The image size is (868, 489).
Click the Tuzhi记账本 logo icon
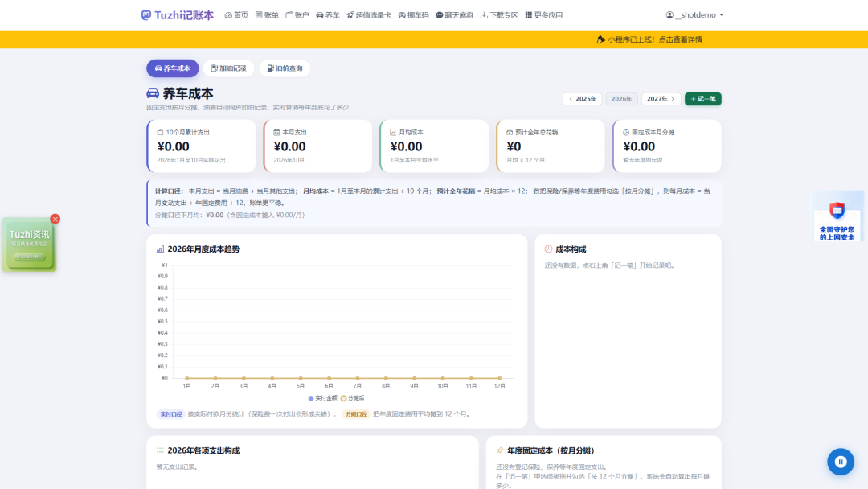point(146,15)
